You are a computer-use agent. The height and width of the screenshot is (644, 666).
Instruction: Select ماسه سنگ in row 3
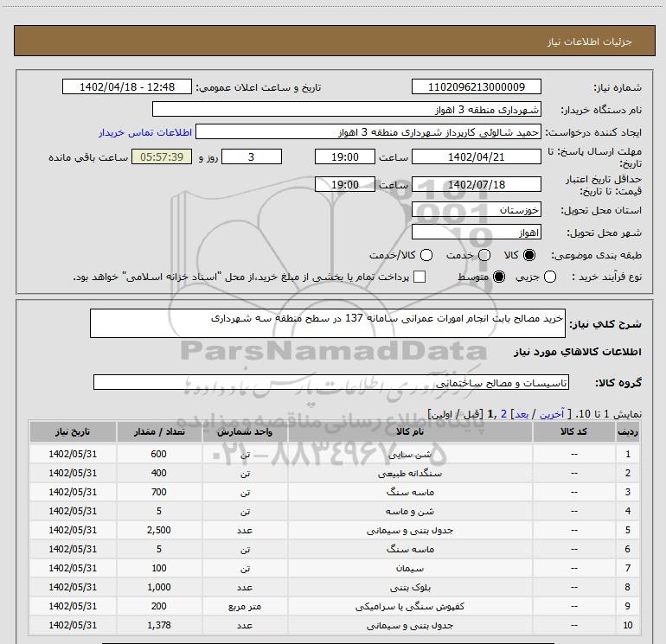tap(410, 492)
